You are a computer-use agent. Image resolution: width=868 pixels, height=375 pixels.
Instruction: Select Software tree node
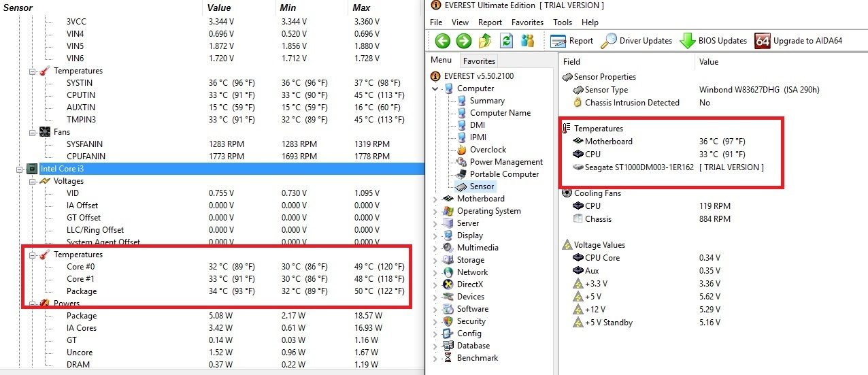coord(465,309)
